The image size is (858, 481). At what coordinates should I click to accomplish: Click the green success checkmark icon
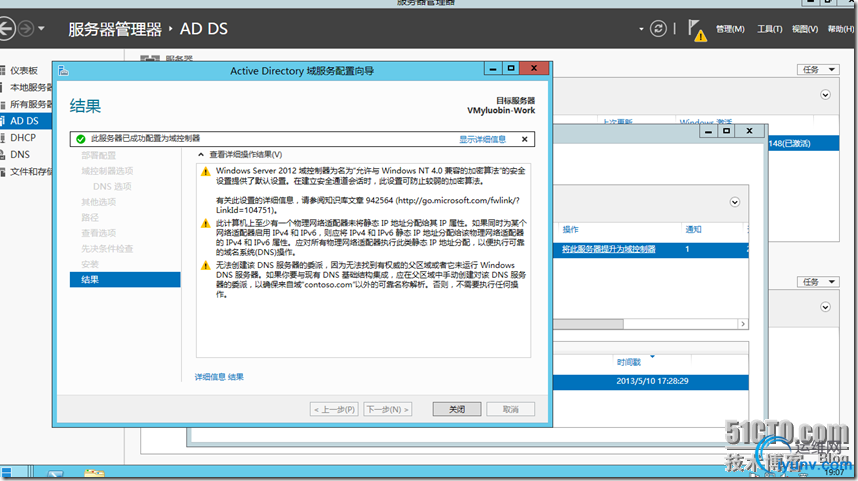tap(81, 139)
